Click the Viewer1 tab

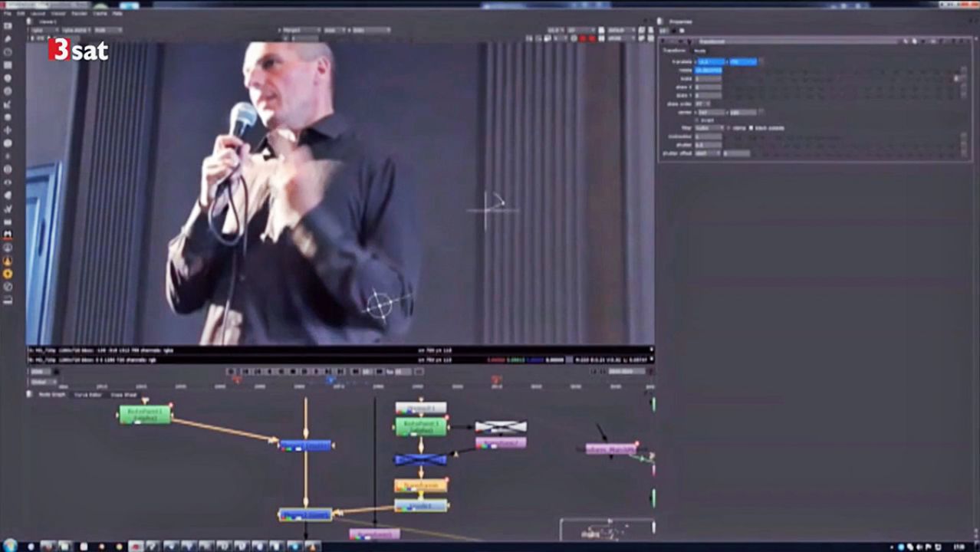click(48, 21)
